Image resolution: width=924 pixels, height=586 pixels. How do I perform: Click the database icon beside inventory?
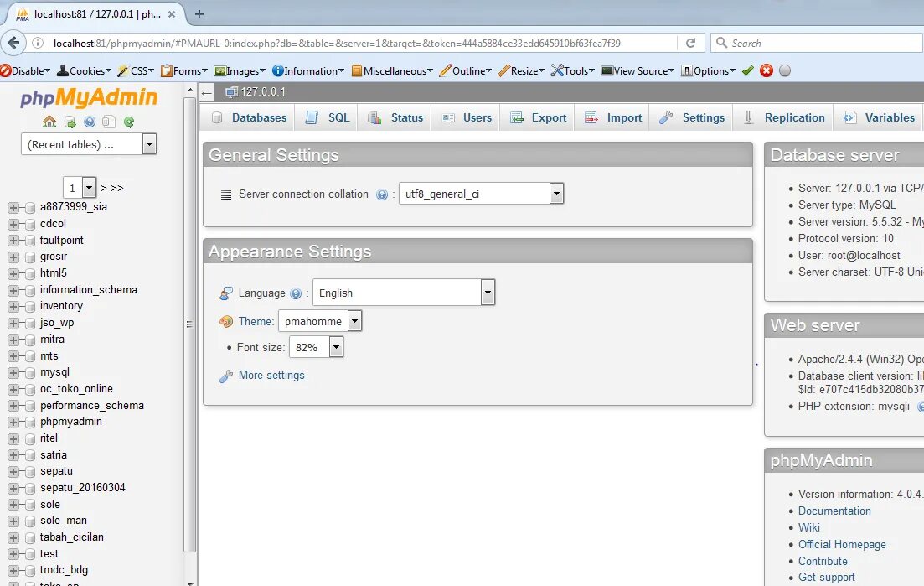pyautogui.click(x=30, y=307)
